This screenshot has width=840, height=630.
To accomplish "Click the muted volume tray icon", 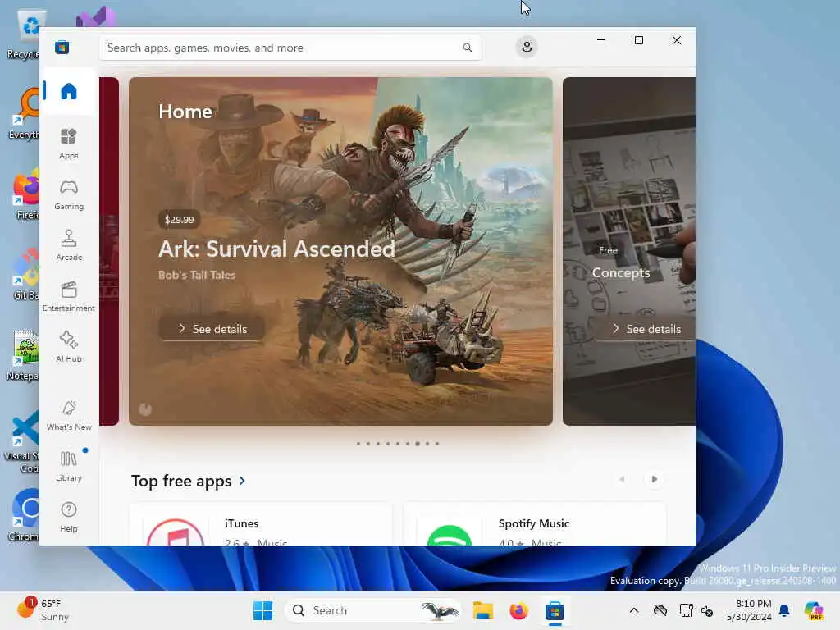I will [707, 610].
